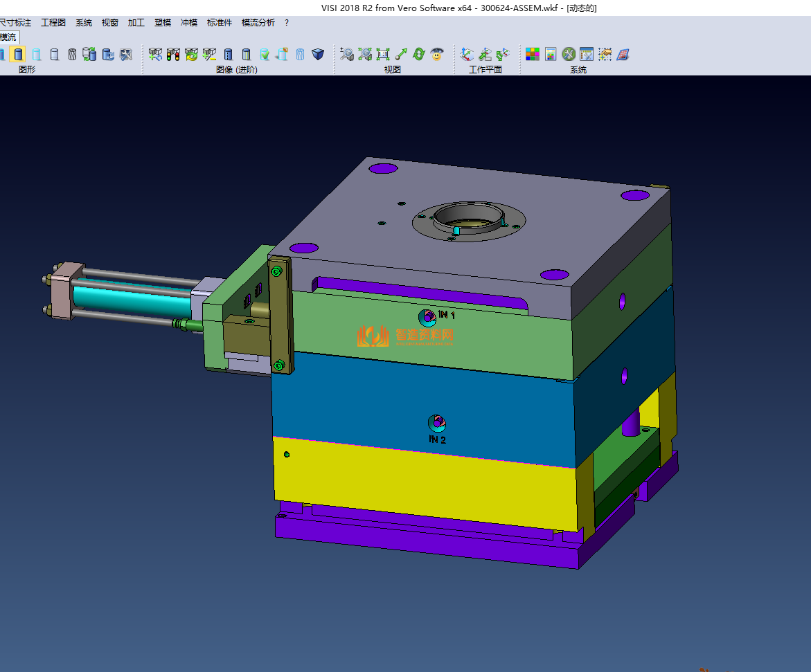
Task: Switch to transparent cylinder display mode
Action: click(37, 54)
